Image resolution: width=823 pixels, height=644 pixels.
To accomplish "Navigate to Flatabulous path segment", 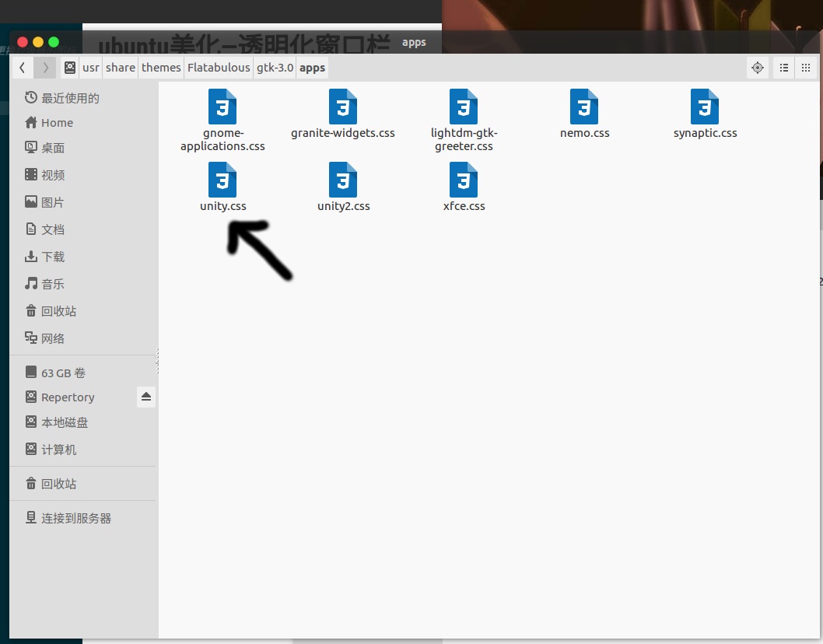I will 219,68.
